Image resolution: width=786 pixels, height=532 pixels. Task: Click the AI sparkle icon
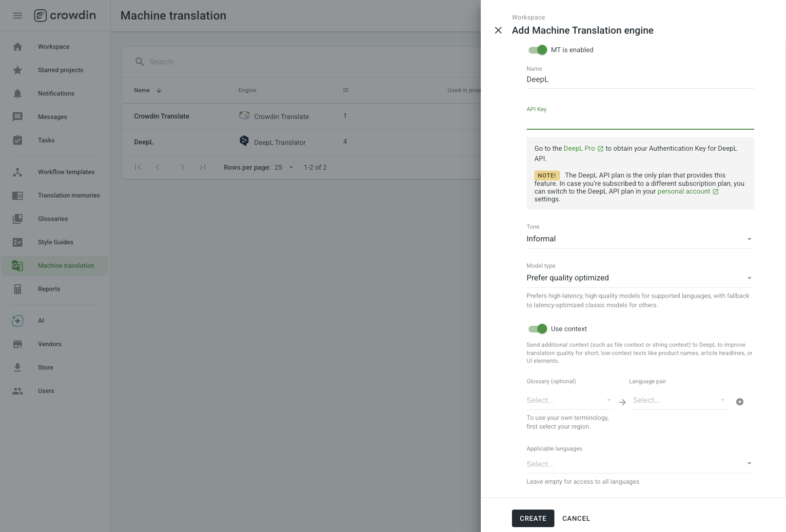click(x=18, y=321)
